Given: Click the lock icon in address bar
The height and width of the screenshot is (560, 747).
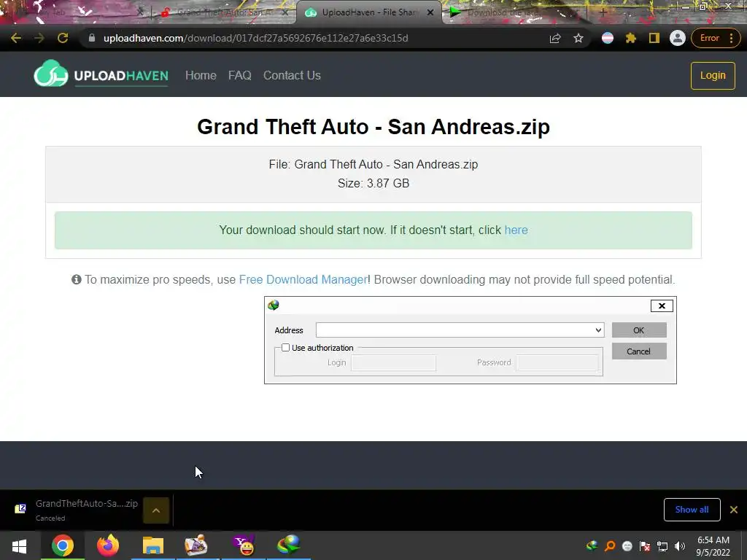Looking at the screenshot, I should 92,38.
